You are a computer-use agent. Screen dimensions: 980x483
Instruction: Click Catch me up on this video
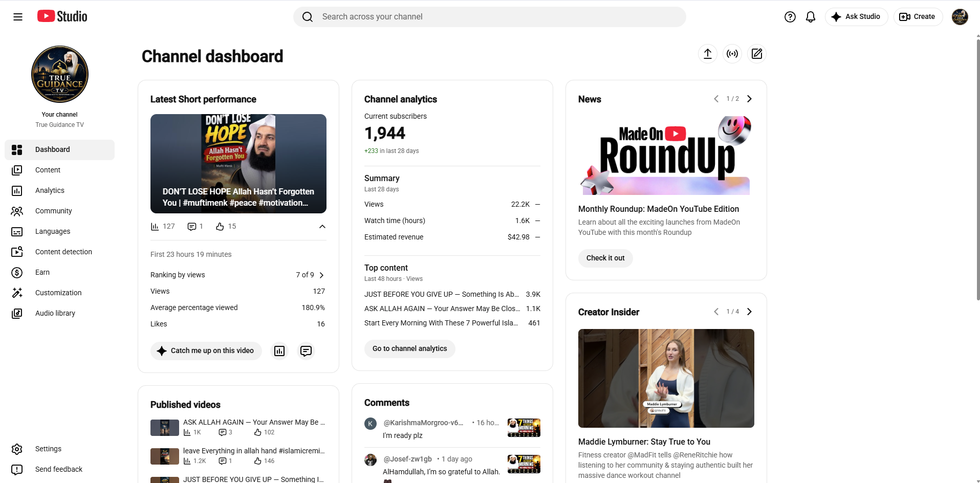click(206, 351)
